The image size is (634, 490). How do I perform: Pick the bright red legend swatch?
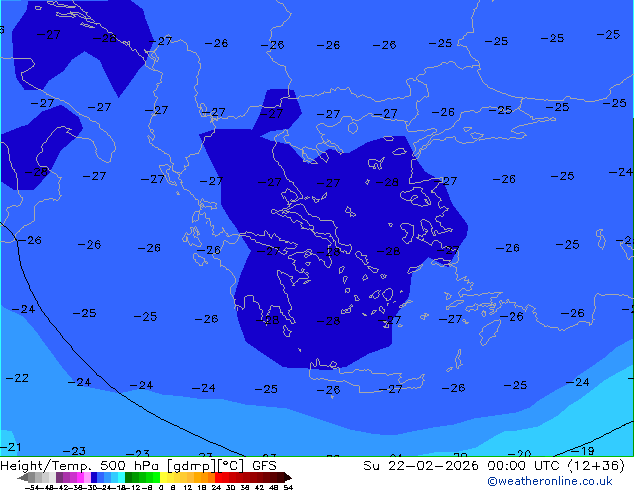pos(218,477)
